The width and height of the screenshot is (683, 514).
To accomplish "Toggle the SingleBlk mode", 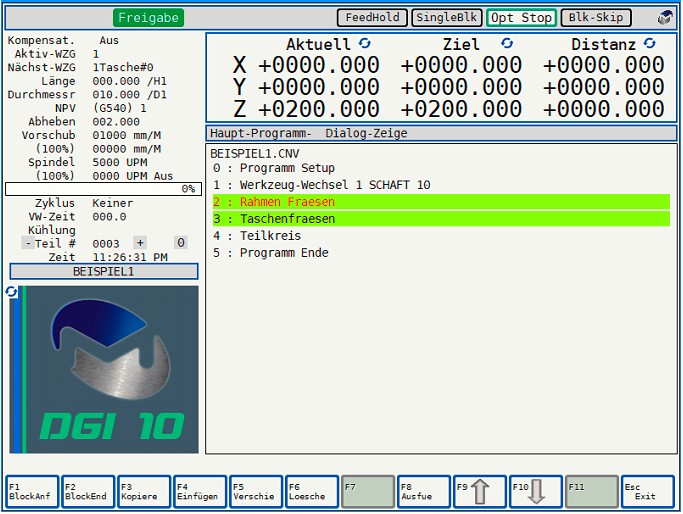I will click(446, 17).
